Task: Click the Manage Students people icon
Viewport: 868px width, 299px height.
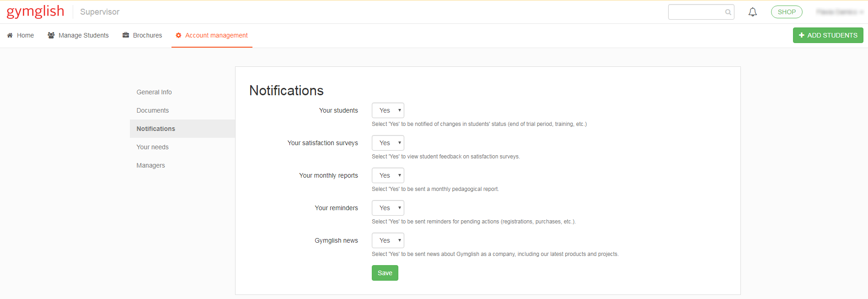Action: tap(51, 35)
